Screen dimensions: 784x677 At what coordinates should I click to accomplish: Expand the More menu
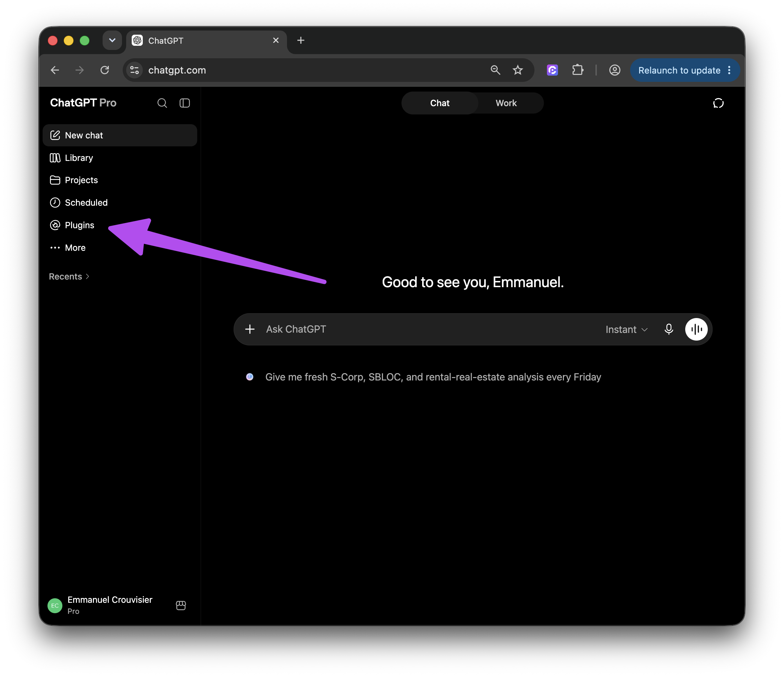[120, 248]
